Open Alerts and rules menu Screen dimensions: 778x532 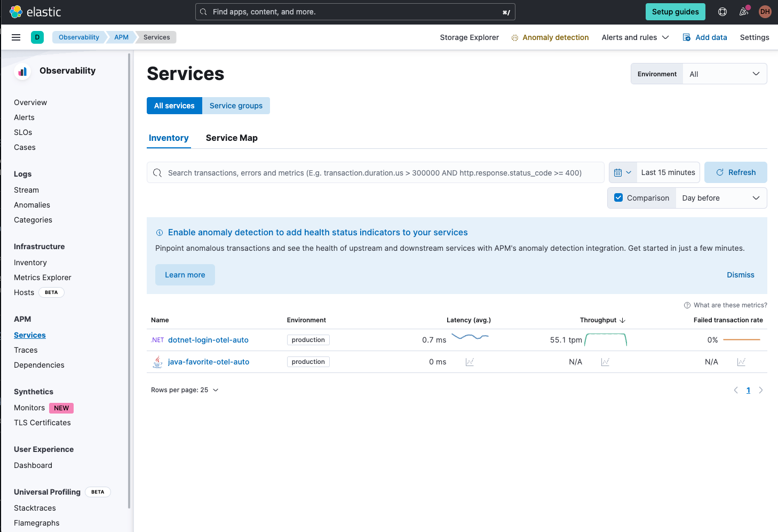coord(634,37)
